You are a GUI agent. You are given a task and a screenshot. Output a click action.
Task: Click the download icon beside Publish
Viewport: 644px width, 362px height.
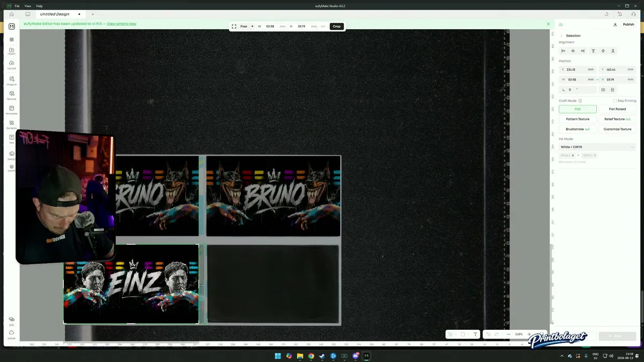coord(615,24)
